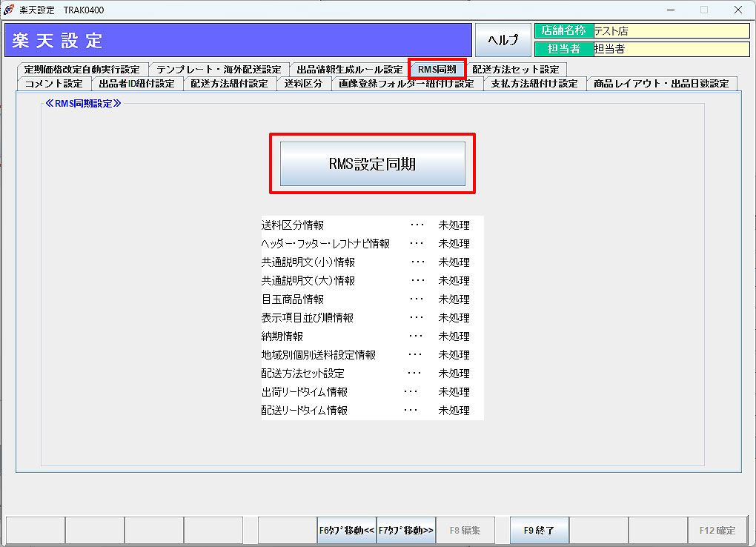Switch to the 出品情報生成ルール設定 tab
The image size is (756, 547).
pyautogui.click(x=348, y=68)
